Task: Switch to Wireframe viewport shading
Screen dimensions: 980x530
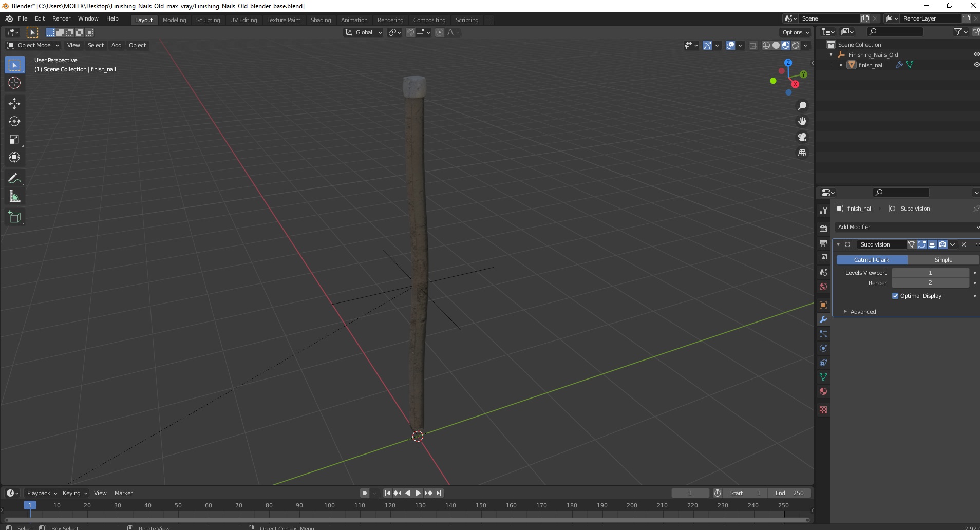Action: tap(766, 45)
